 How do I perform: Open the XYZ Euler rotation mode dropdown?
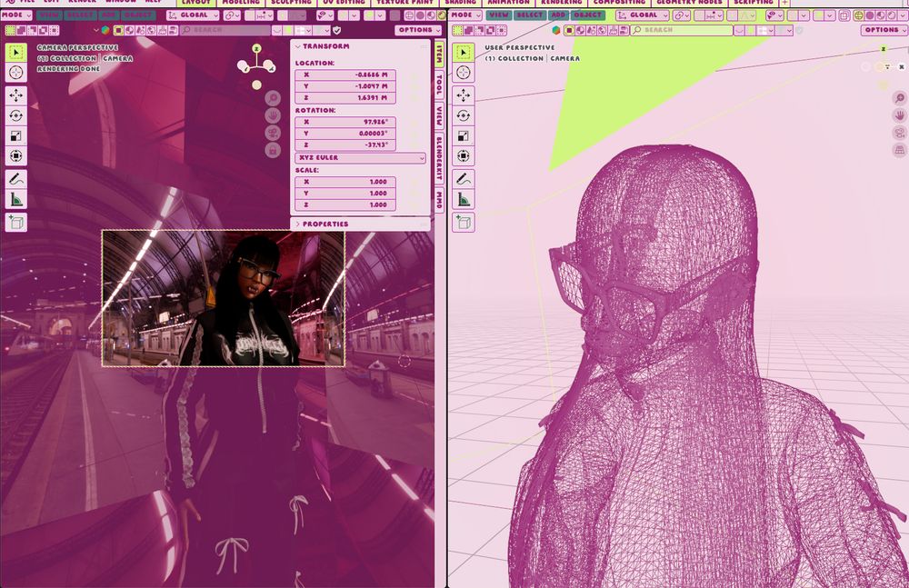[x=361, y=158]
